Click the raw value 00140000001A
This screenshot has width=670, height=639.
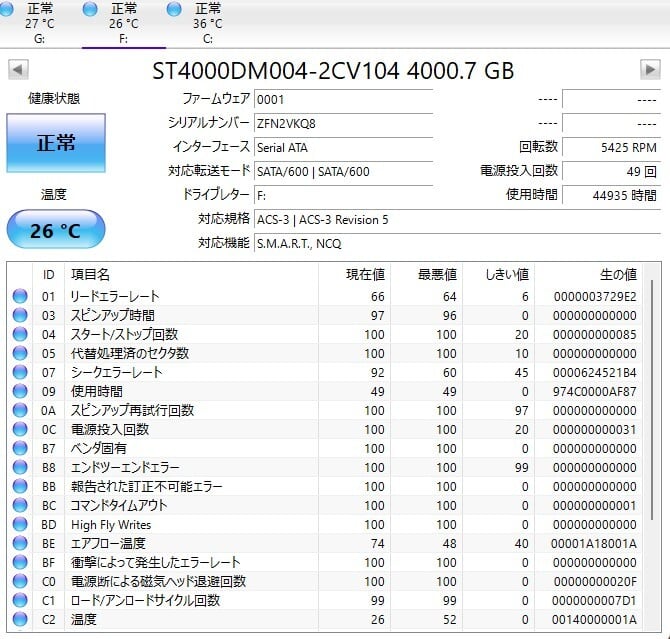[x=594, y=619]
